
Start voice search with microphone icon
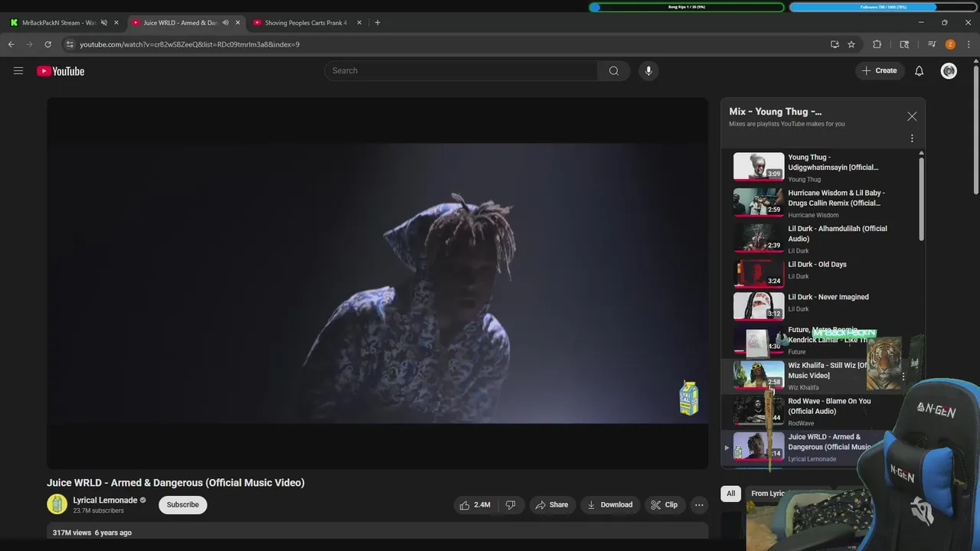click(x=648, y=70)
